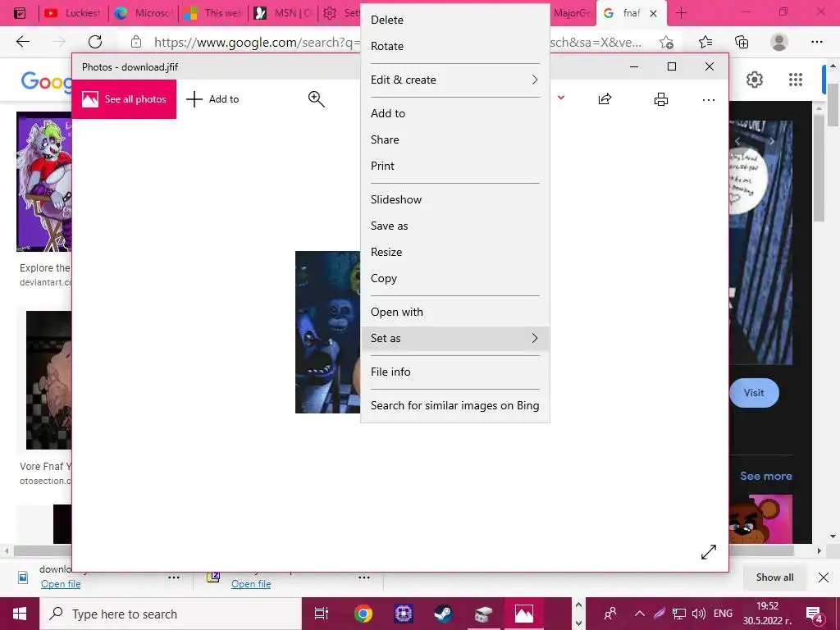The image size is (840, 630).
Task: Go back in the Edge browser
Action: coord(23,42)
